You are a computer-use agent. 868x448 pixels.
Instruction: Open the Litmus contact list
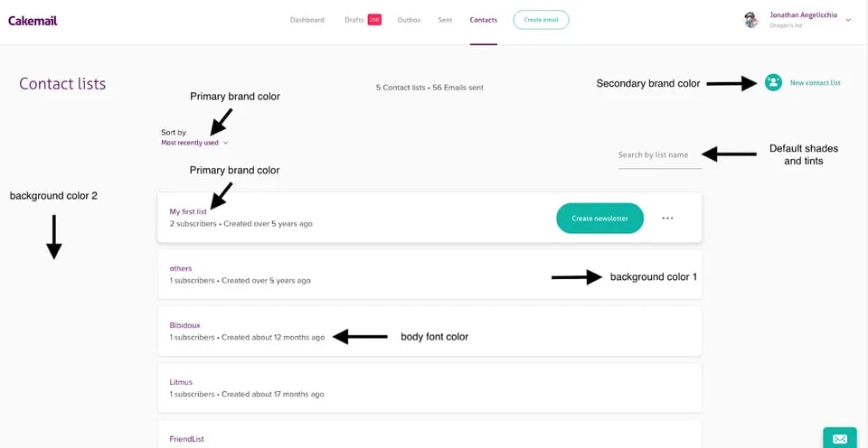[x=181, y=382]
